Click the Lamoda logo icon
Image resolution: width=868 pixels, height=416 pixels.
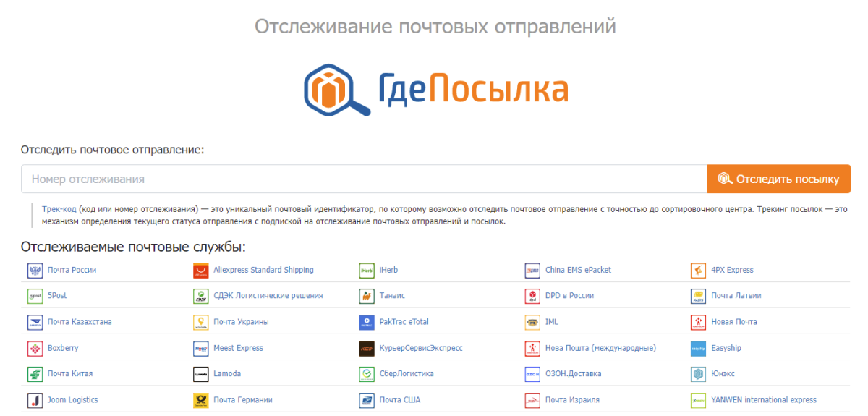[201, 374]
